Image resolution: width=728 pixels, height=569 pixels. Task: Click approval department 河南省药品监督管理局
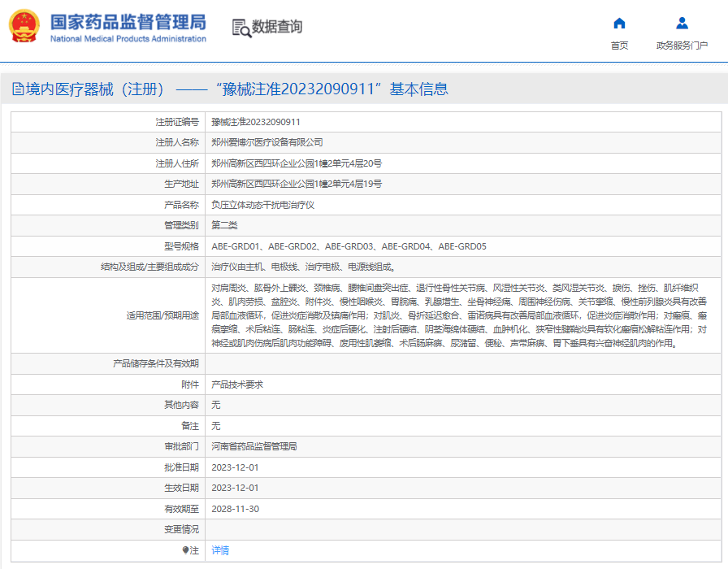coord(253,446)
